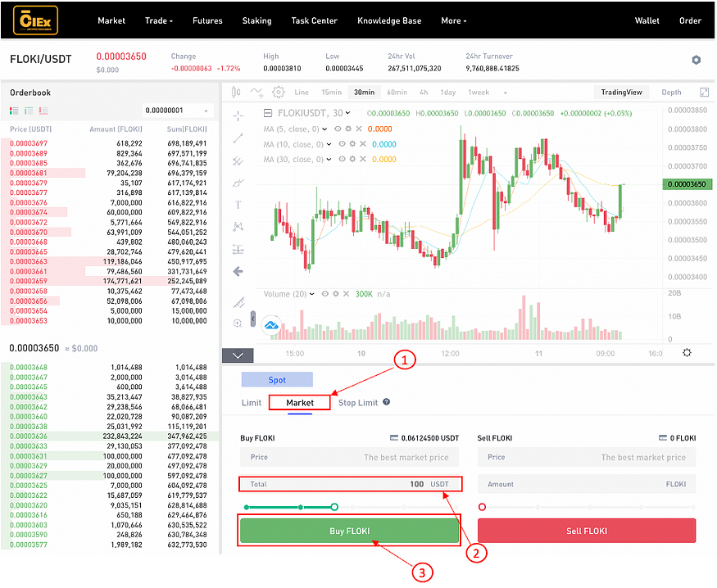The image size is (717, 588).
Task: Click the sell Amount FLOKI input field
Action: click(x=587, y=484)
